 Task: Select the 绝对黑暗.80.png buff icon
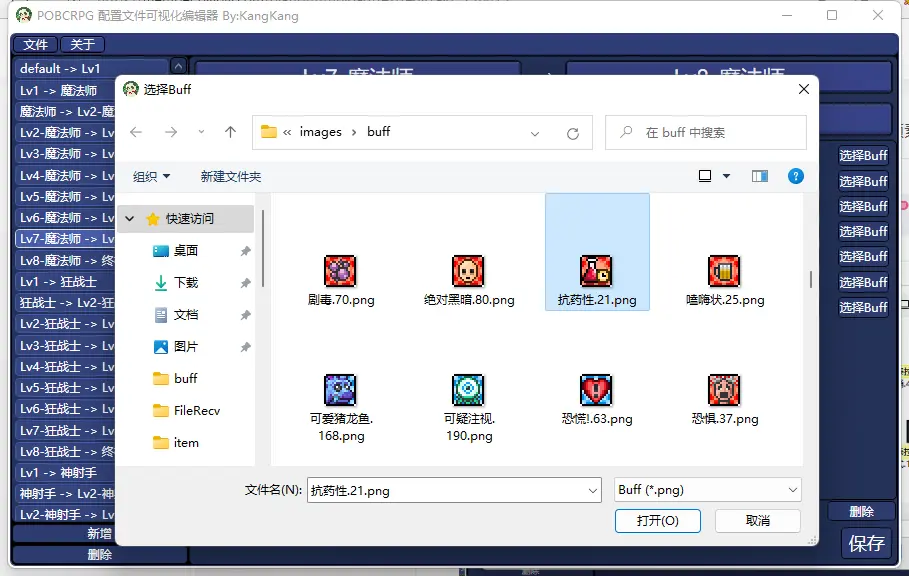(468, 271)
